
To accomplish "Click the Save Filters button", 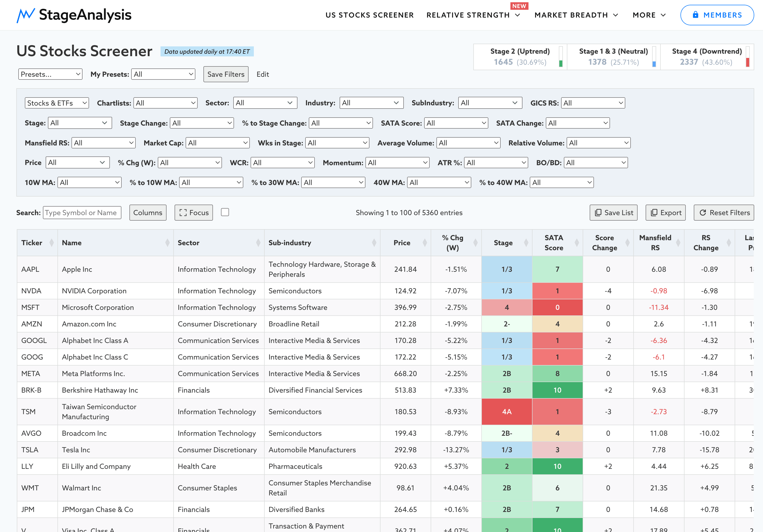I will [x=226, y=74].
